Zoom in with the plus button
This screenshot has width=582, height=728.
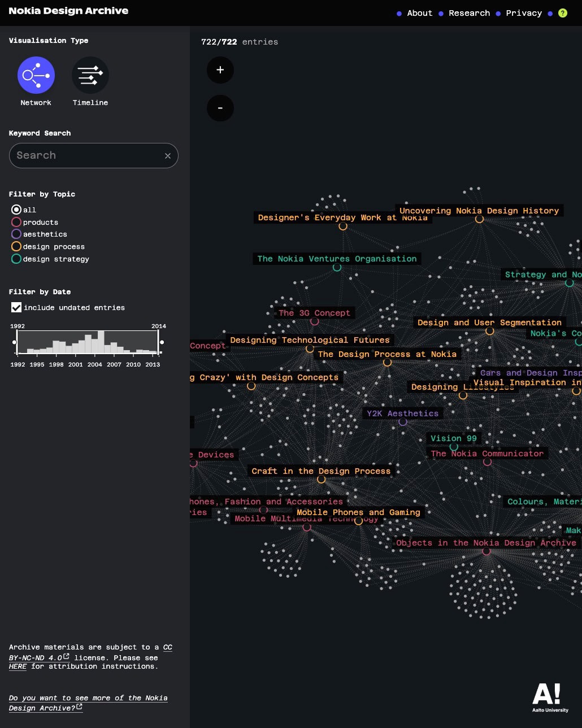tap(220, 70)
